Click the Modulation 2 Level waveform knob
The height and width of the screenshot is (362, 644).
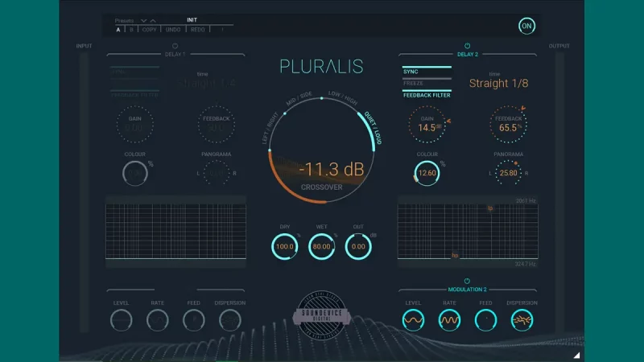(413, 320)
